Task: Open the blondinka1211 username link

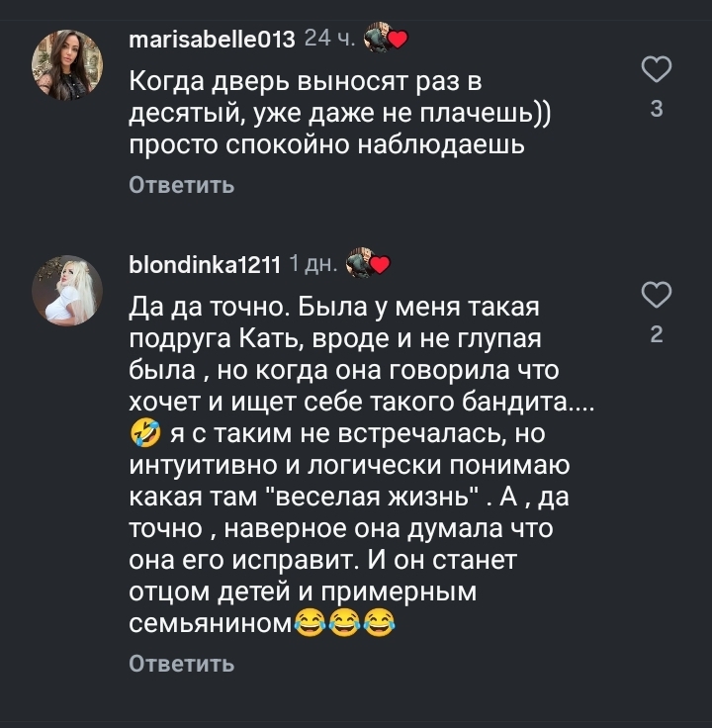Action: pyautogui.click(x=206, y=264)
